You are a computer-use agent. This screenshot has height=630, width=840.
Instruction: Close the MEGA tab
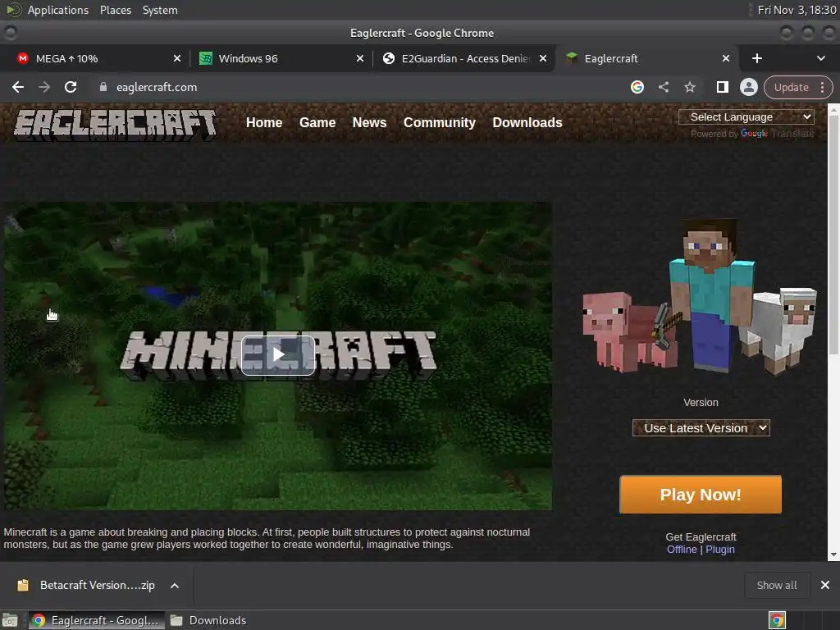click(x=177, y=58)
